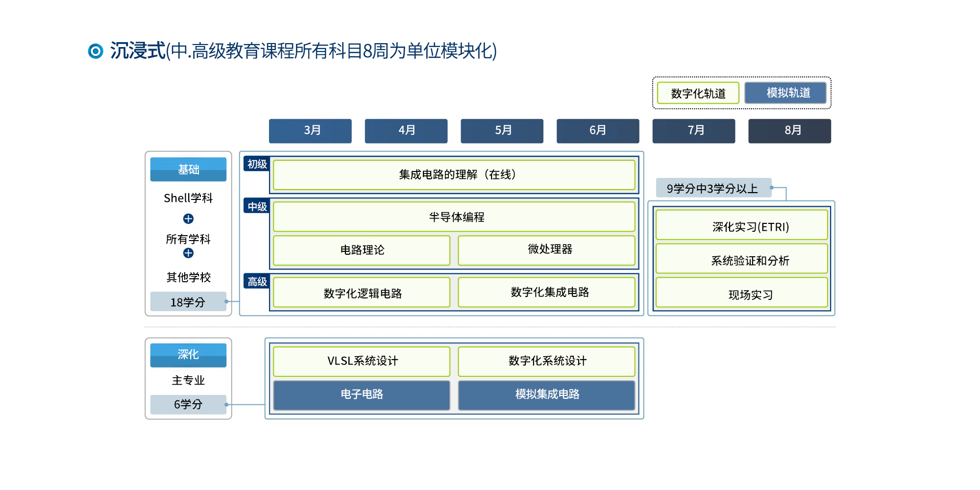The height and width of the screenshot is (490, 980).
Task: Select the 微处理器 course box
Action: click(546, 250)
